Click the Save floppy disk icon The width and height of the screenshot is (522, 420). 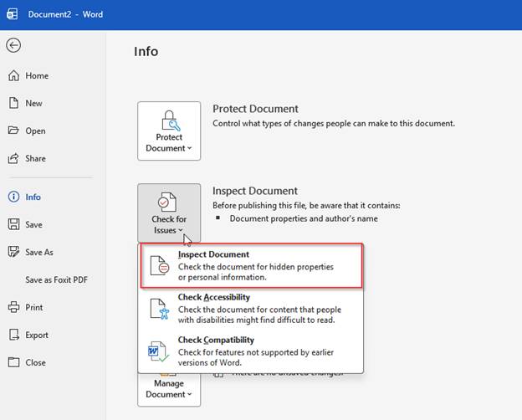click(13, 224)
